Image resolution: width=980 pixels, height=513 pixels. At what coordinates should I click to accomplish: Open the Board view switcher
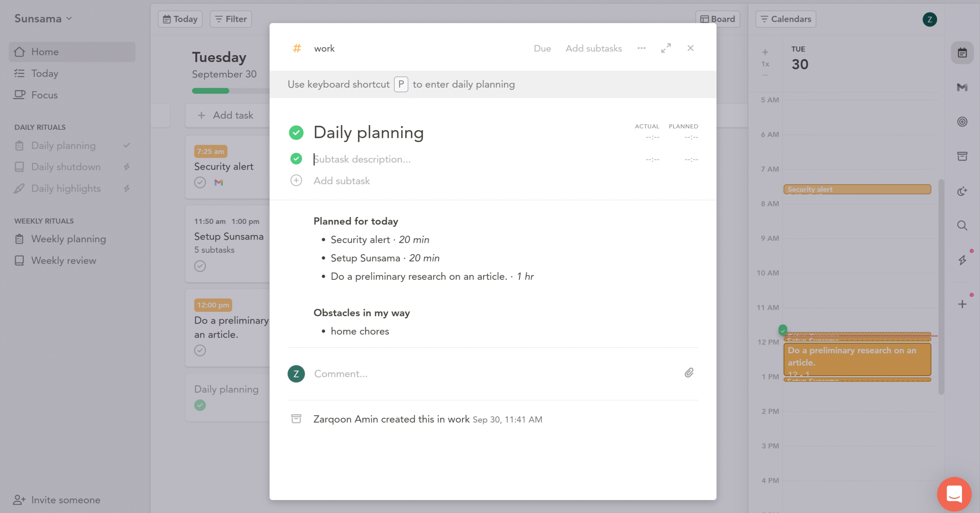[718, 19]
